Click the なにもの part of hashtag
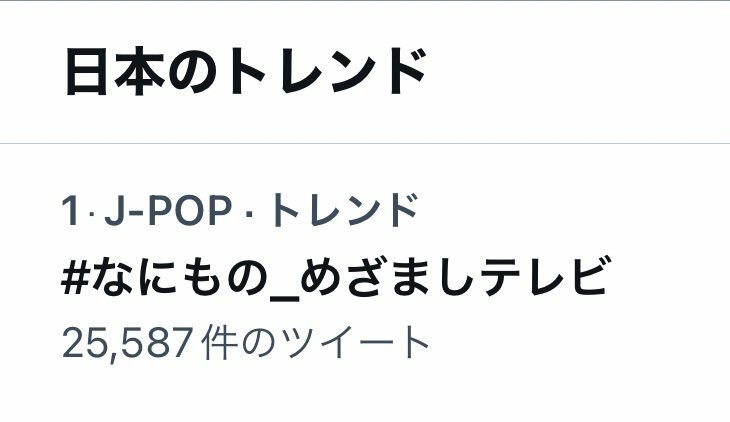The width and height of the screenshot is (730, 422). click(179, 277)
